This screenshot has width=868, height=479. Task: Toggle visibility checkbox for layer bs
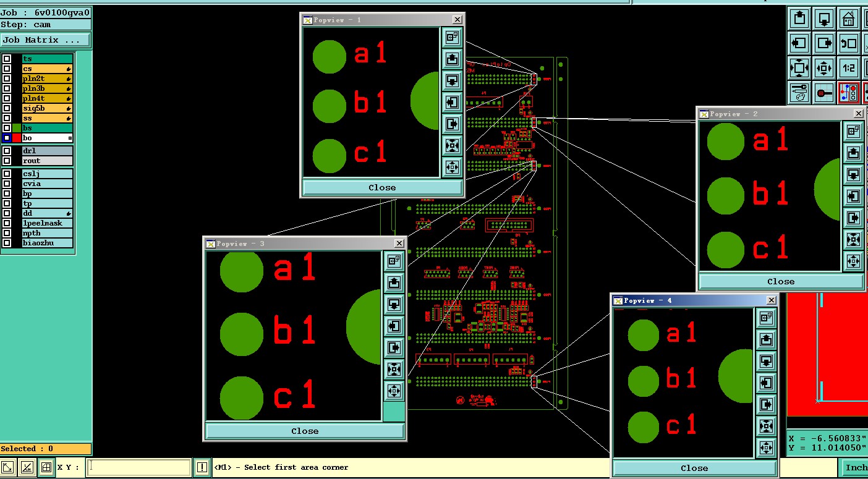click(7, 128)
